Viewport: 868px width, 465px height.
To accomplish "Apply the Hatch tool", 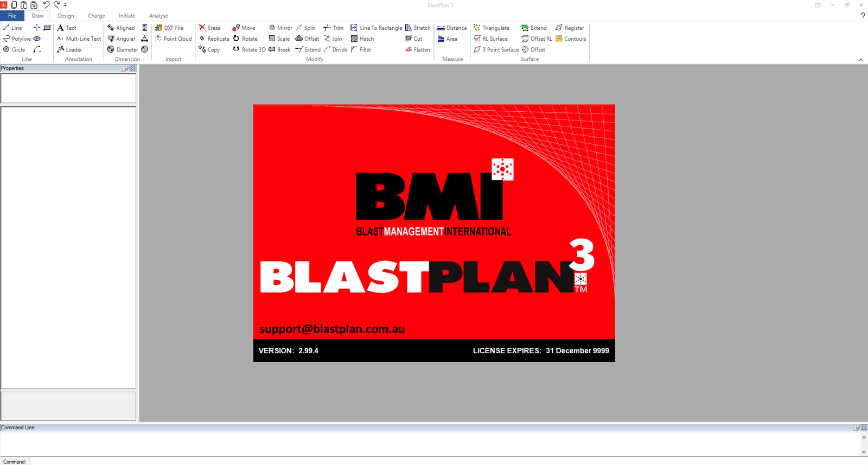I will (x=362, y=39).
